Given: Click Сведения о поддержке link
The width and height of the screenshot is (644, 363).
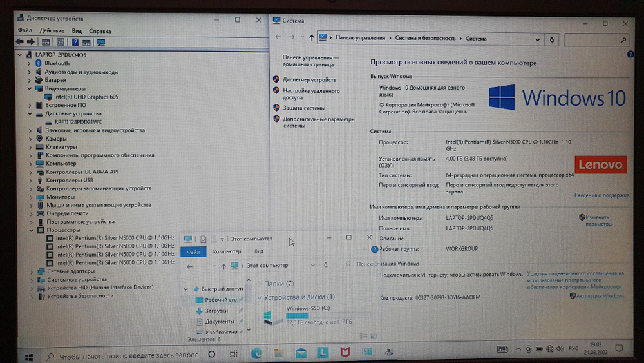Looking at the screenshot, I should pyautogui.click(x=601, y=195).
